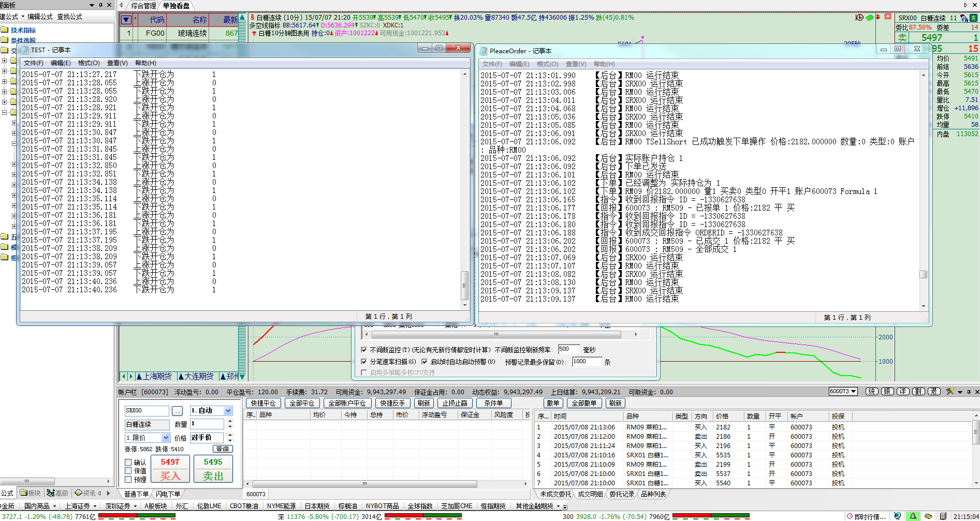Toggle 启动时自动启动预警 checkbox
Screen dimensions: 980x521
(x=425, y=362)
